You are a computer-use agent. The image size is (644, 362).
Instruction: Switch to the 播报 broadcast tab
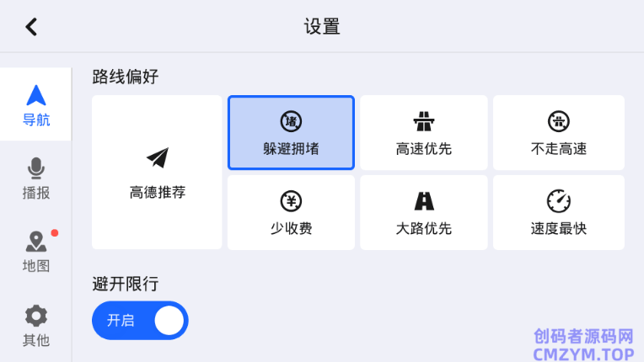point(35,179)
